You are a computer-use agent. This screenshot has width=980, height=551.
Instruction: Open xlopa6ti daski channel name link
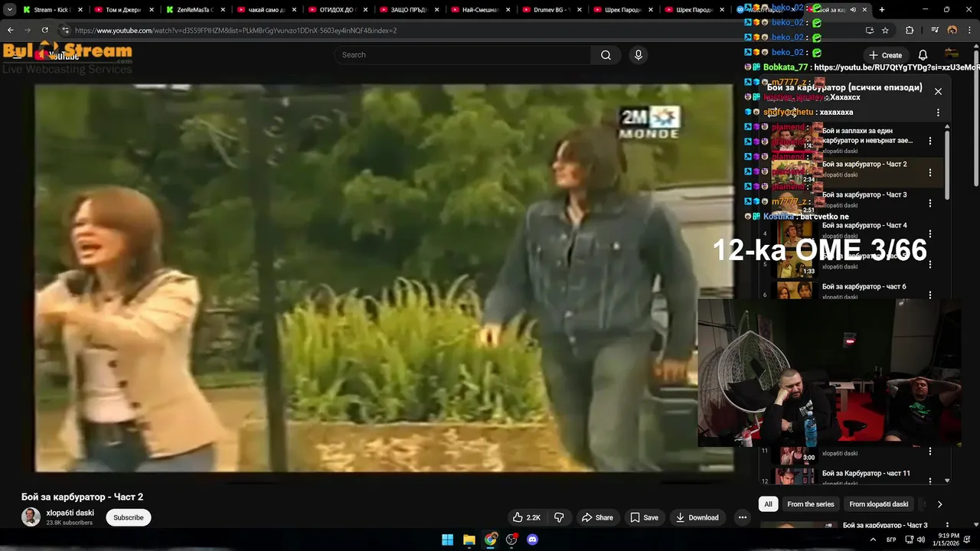pos(70,513)
